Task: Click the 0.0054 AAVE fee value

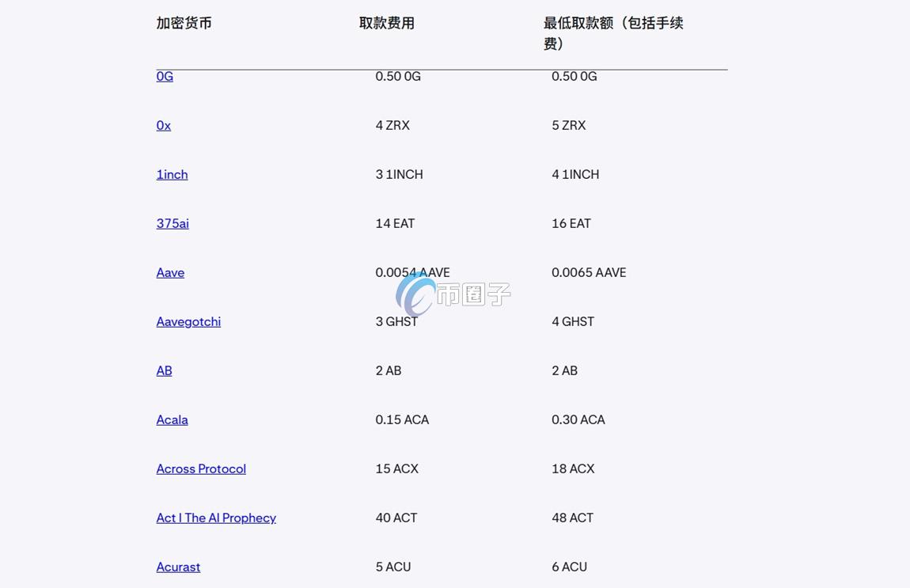Action: point(412,272)
